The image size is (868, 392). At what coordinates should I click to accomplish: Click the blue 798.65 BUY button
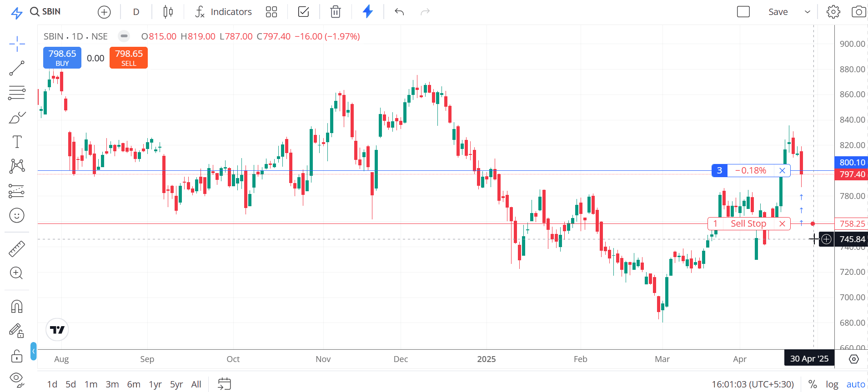(62, 58)
